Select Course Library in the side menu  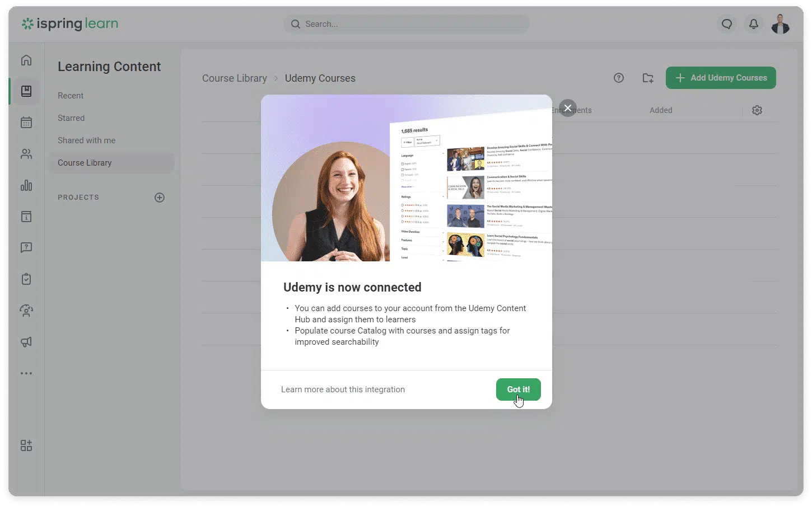pos(112,163)
